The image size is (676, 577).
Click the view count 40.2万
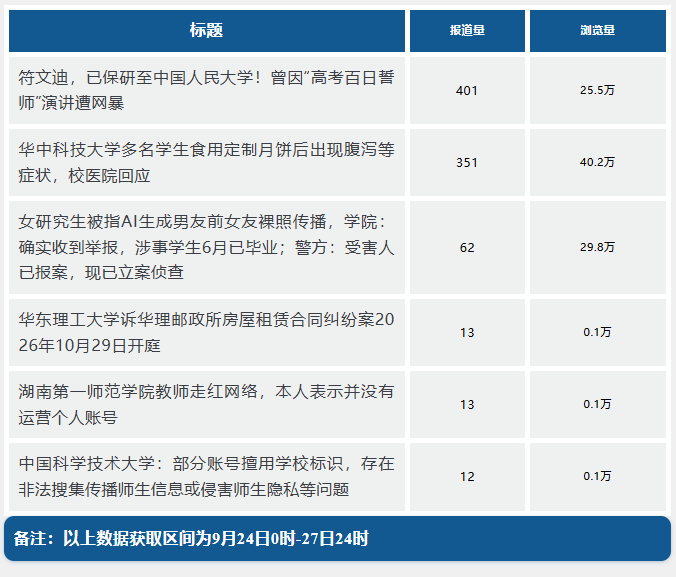597,162
